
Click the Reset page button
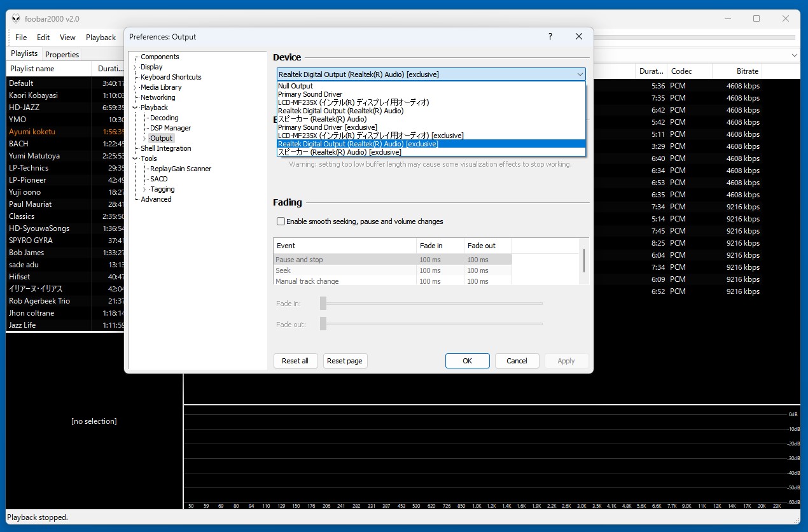tap(345, 361)
